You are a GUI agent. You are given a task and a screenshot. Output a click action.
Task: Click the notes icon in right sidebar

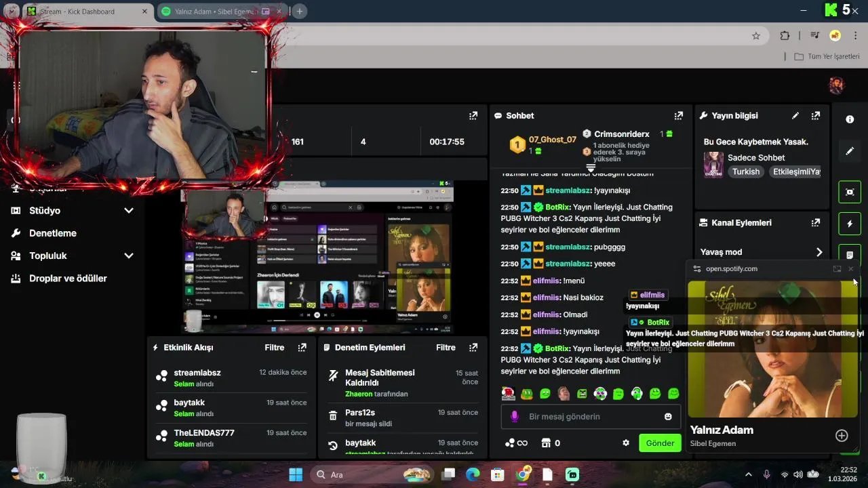coord(850,255)
